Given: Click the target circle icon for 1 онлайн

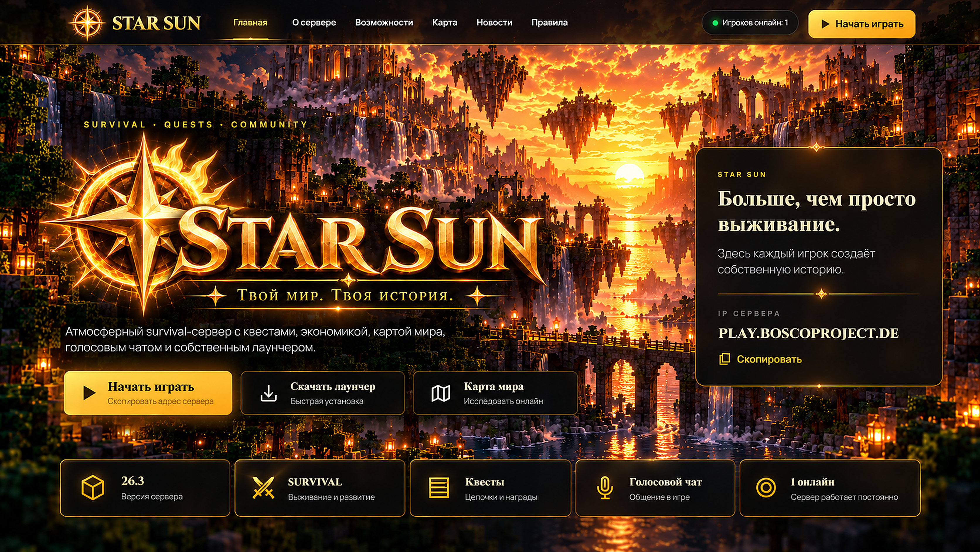Looking at the screenshot, I should point(766,488).
